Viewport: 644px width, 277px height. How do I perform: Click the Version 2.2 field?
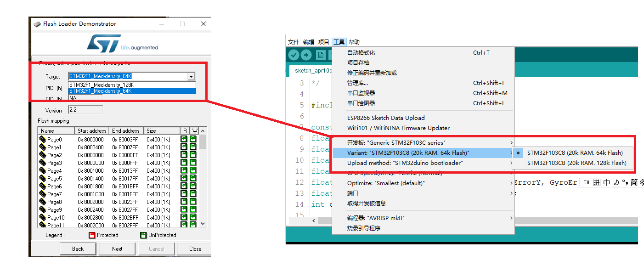[85, 110]
